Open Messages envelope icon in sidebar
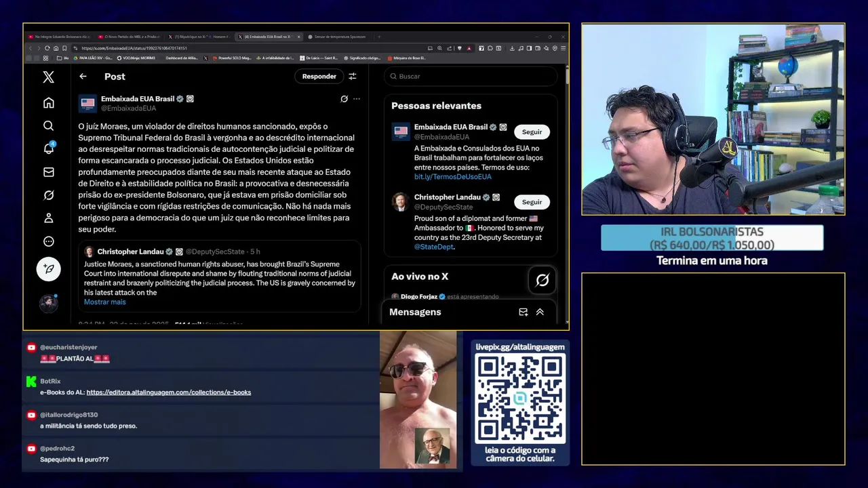 [x=48, y=172]
